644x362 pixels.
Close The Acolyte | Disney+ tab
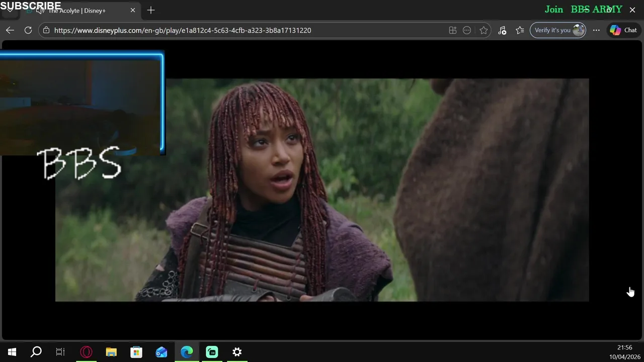(x=133, y=10)
